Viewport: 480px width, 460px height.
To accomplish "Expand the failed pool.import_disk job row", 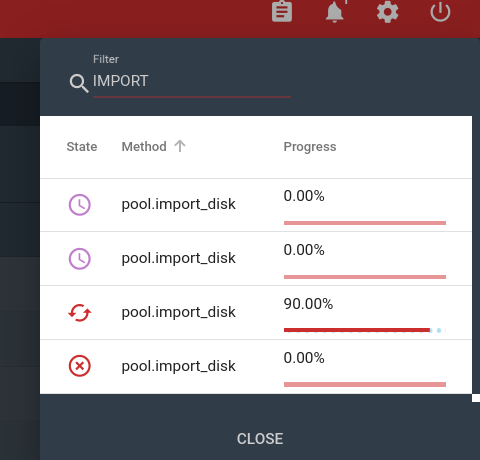I will coord(256,367).
